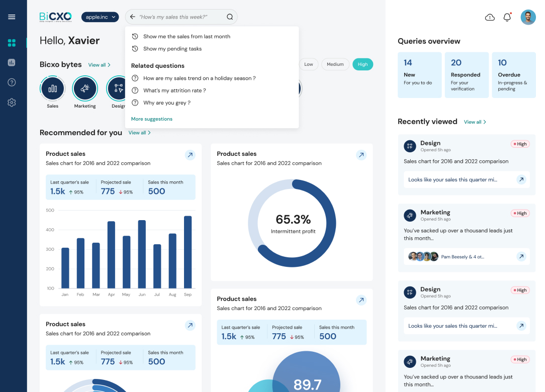
Task: Select the Low priority filter
Action: pos(309,64)
